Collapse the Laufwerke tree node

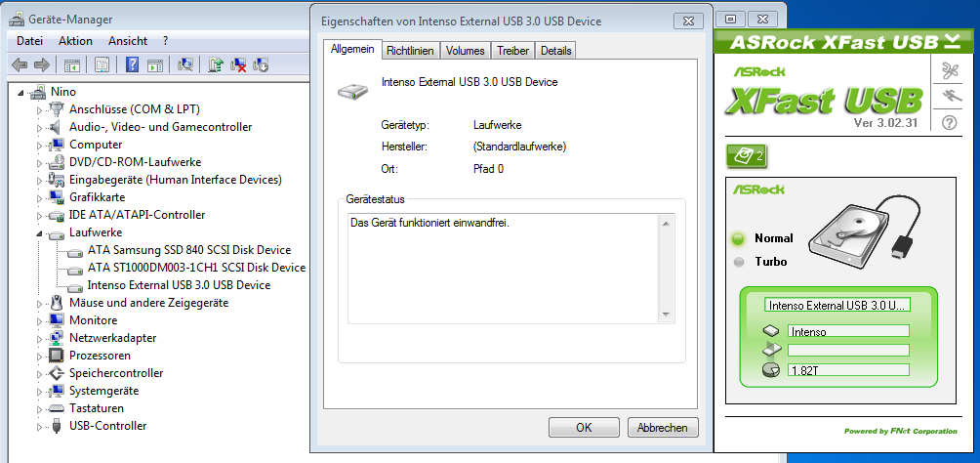click(39, 233)
